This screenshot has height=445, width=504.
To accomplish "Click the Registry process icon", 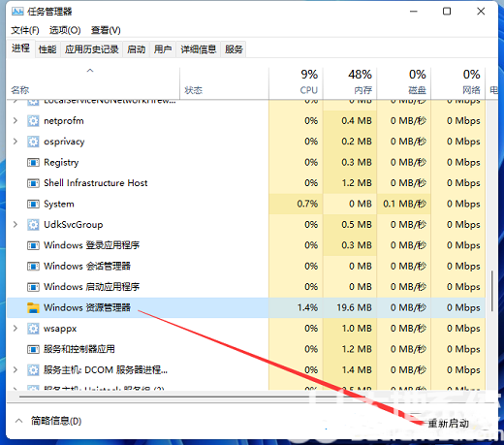I will 33,162.
